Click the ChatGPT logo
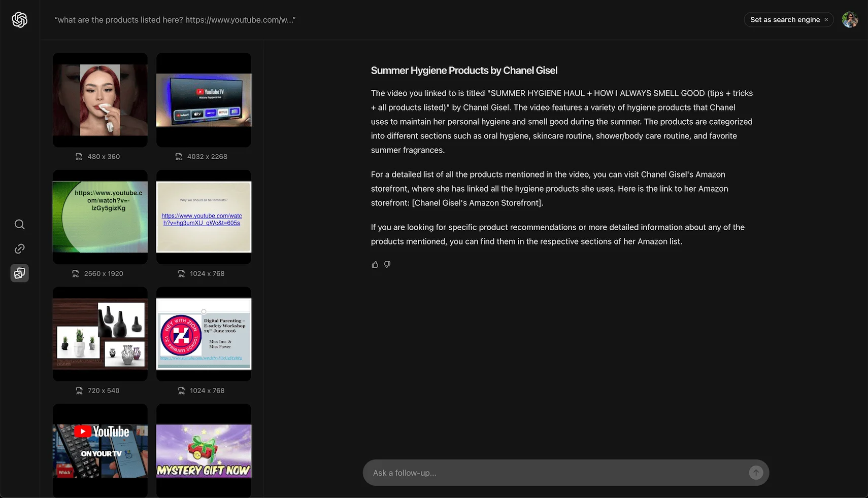868x498 pixels. [x=19, y=19]
